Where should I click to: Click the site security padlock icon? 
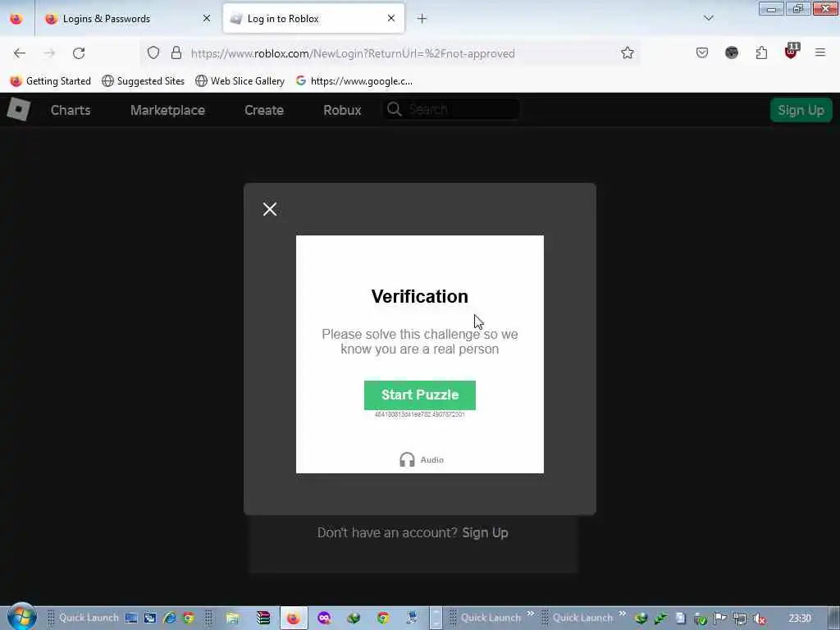pos(176,52)
